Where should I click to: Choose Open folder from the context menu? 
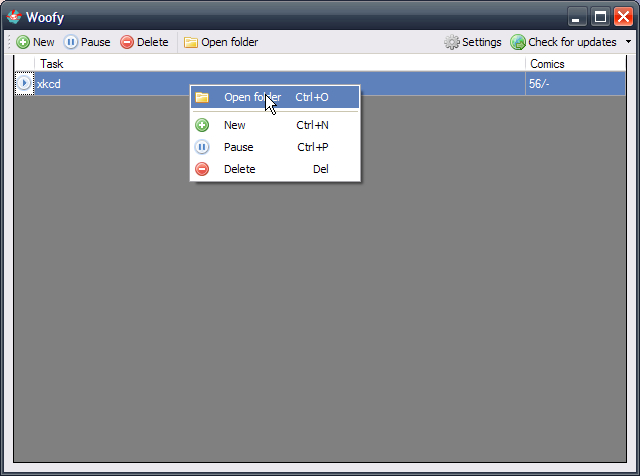coord(275,97)
